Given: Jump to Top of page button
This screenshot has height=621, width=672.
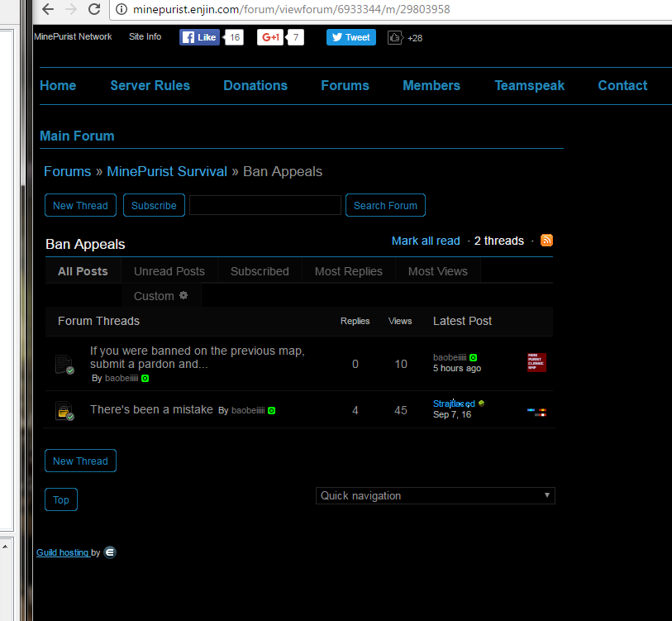Looking at the screenshot, I should 61,499.
